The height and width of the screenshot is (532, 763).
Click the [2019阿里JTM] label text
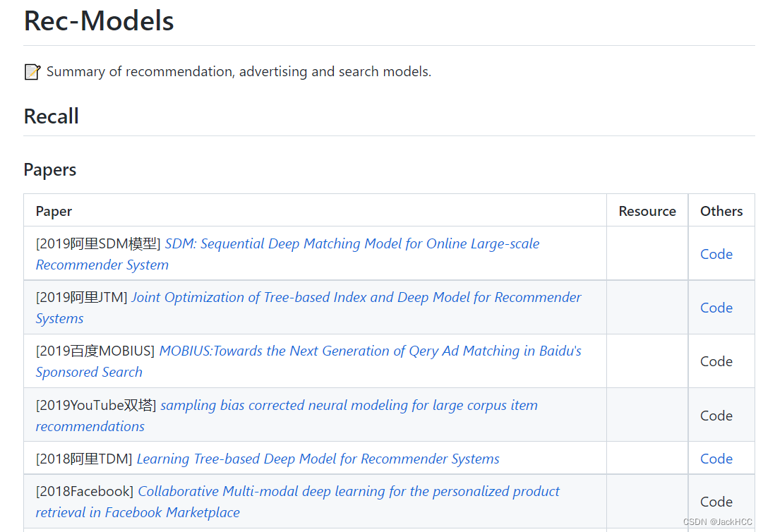coord(82,297)
